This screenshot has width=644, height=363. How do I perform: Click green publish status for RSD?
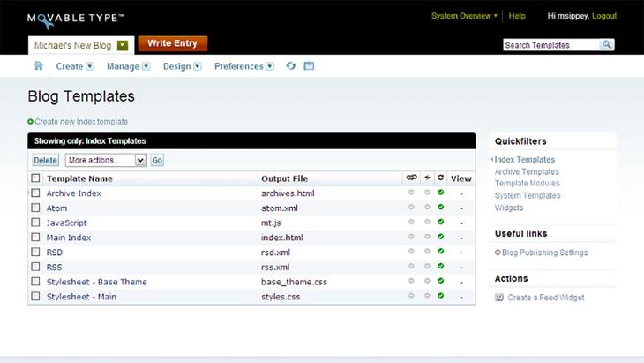[441, 252]
